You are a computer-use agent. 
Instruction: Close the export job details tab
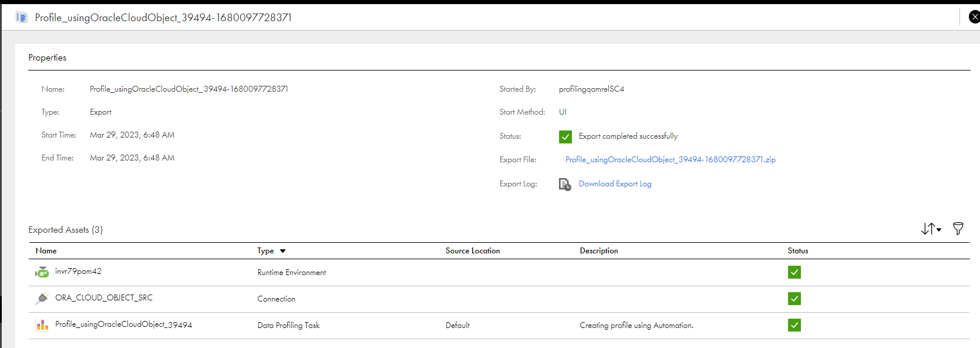tap(974, 17)
